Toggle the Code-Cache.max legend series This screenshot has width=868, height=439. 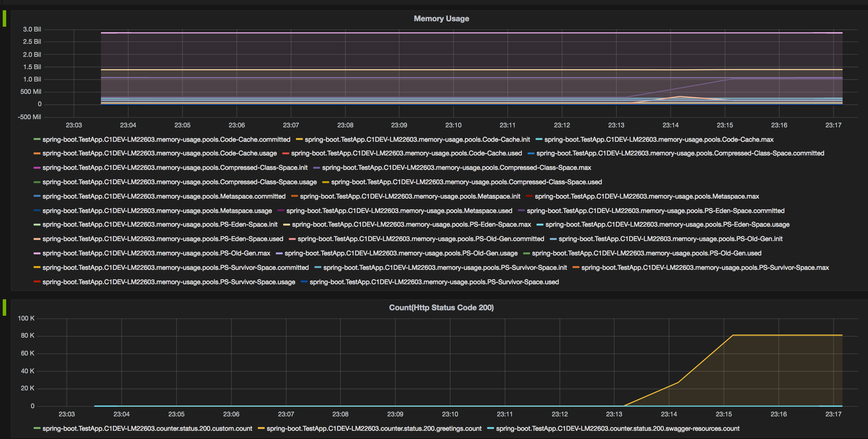655,140
